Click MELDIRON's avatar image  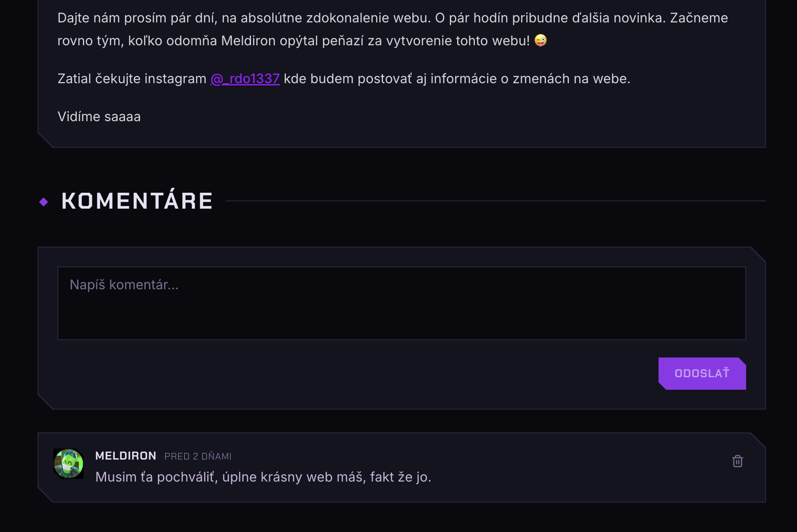tap(68, 463)
